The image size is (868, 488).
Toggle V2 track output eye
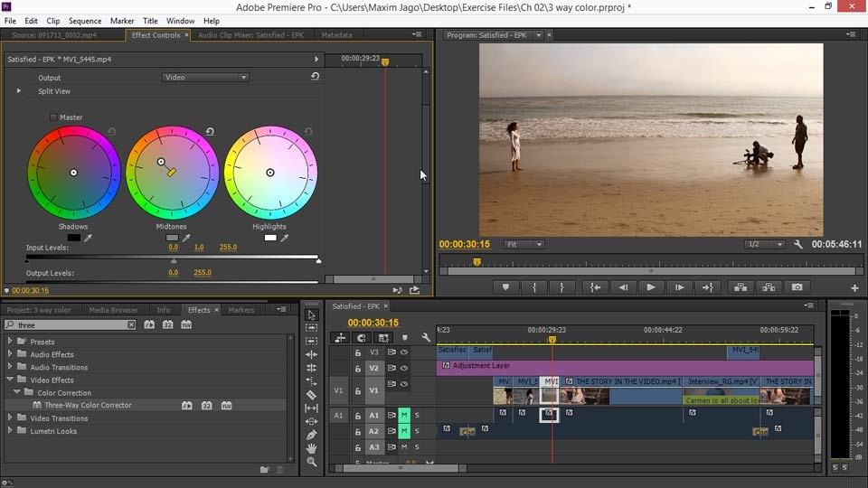(404, 368)
